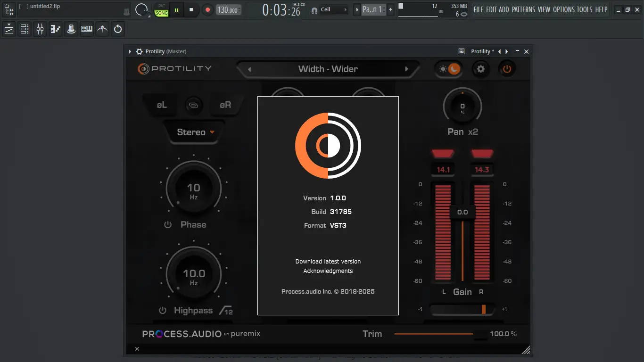This screenshot has height=362, width=644.
Task: Open the channel rack view
Action: pos(25,29)
